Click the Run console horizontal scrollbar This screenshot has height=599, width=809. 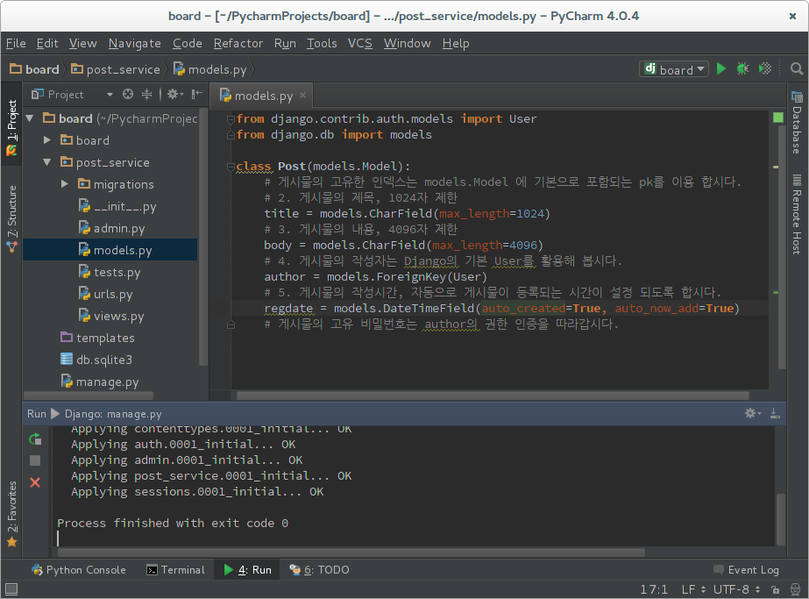[x=351, y=553]
